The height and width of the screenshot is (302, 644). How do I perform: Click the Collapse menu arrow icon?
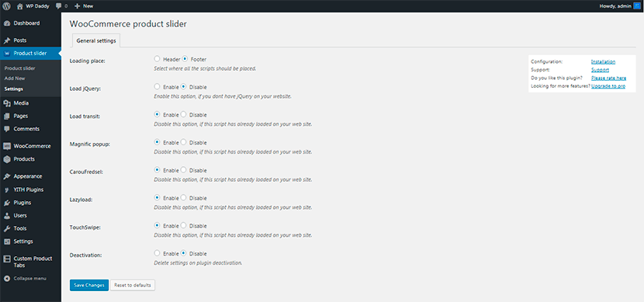click(7, 279)
